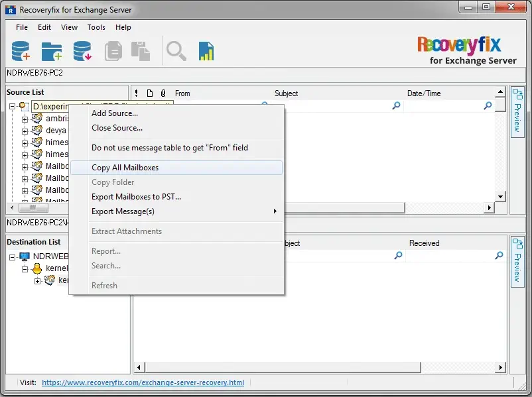Choose Add Source... from context menu
This screenshot has height=397, width=532.
coord(176,113)
